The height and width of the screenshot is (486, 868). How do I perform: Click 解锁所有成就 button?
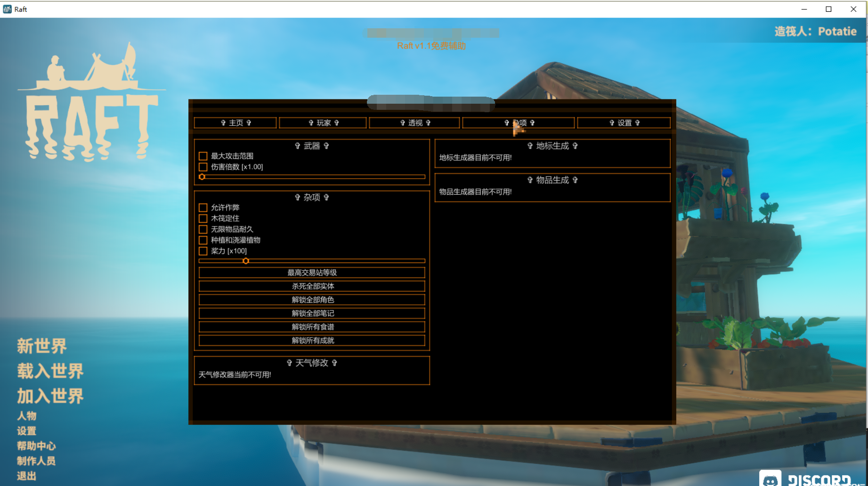tap(312, 340)
